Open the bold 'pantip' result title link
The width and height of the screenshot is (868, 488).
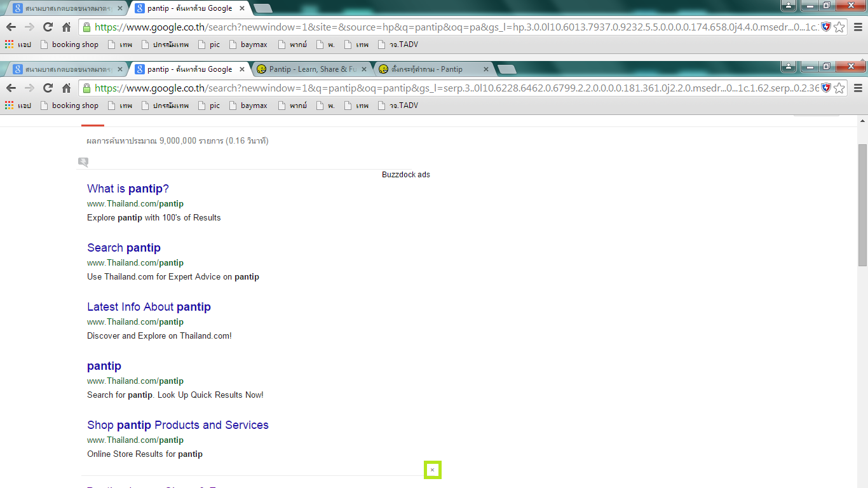(x=104, y=366)
